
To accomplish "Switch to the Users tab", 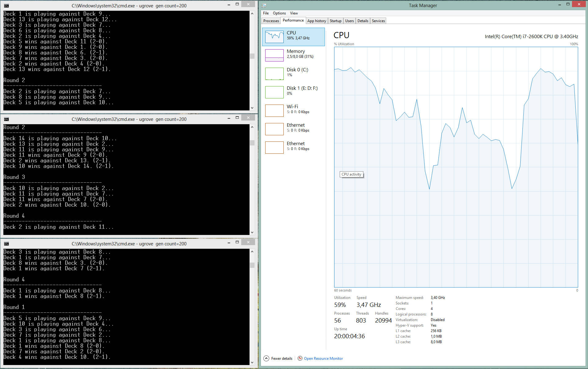I will 349,21.
